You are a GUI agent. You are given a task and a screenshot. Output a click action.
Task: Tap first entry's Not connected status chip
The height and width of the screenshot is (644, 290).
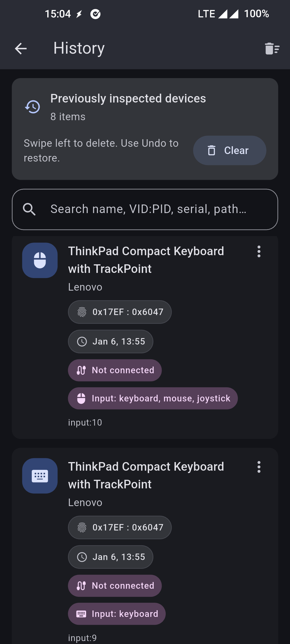pos(115,370)
